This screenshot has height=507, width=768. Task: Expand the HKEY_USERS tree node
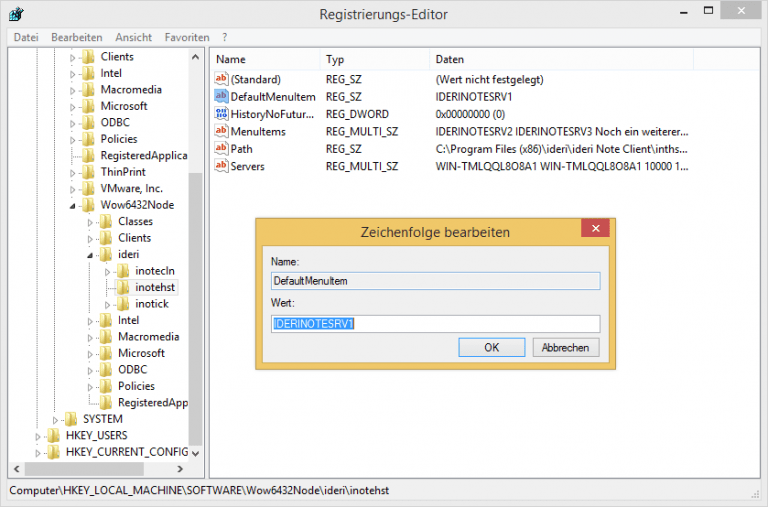[x=38, y=436]
